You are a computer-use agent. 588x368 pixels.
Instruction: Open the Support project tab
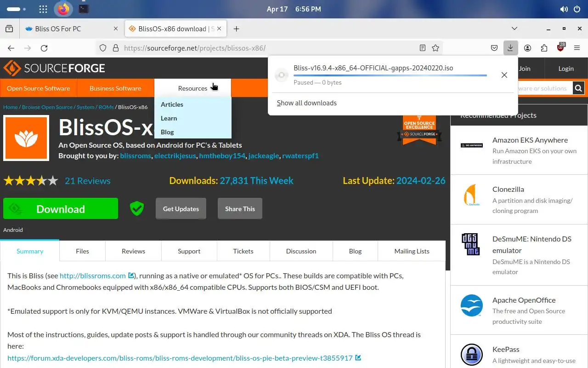(x=189, y=251)
